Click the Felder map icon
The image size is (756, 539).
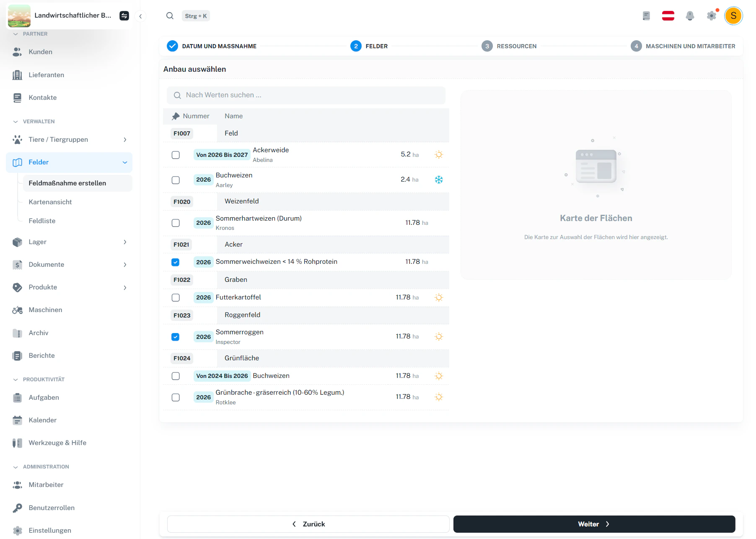point(17,162)
